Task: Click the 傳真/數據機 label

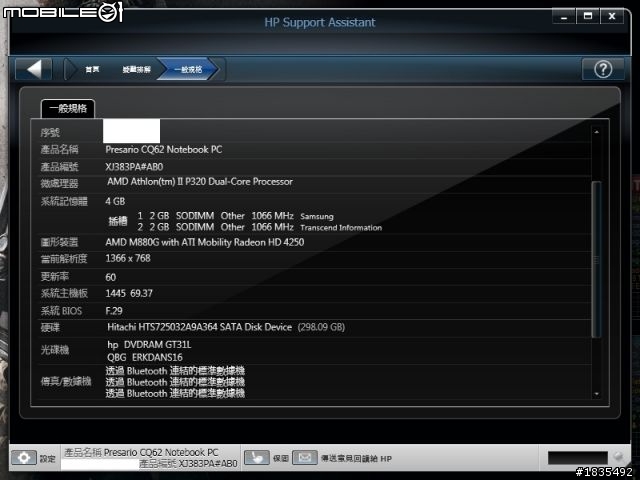Action: [x=66, y=382]
